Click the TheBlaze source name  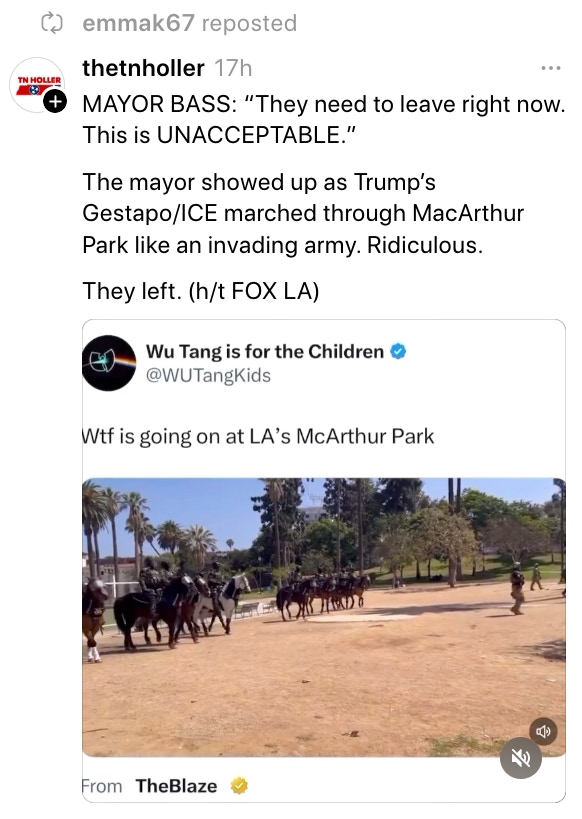click(x=176, y=786)
